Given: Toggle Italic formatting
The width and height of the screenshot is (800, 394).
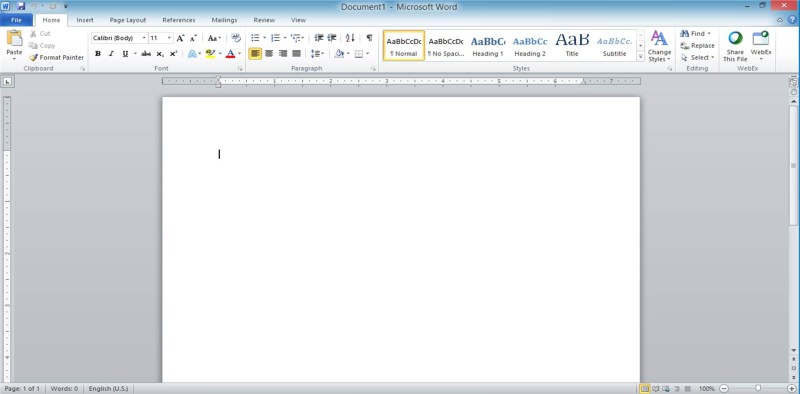Looking at the screenshot, I should [x=111, y=54].
